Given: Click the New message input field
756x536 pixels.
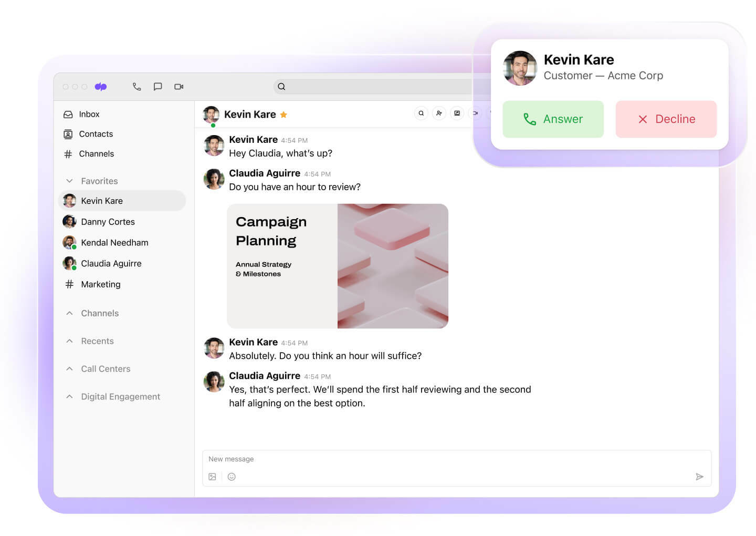Looking at the screenshot, I should (x=457, y=459).
